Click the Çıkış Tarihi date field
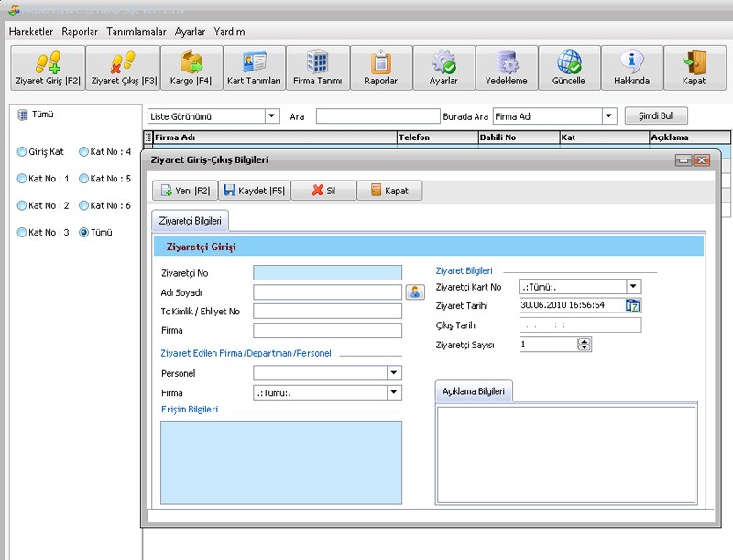733x560 pixels. coord(581,324)
